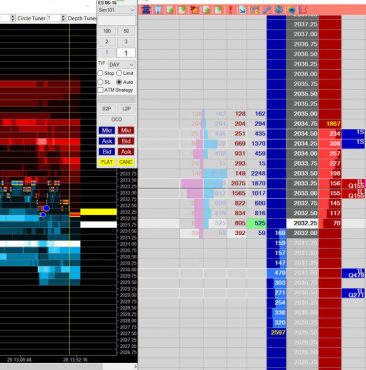Image resolution: width=366 pixels, height=370 pixels.
Task: Click the blue Bid button
Action: (x=107, y=152)
